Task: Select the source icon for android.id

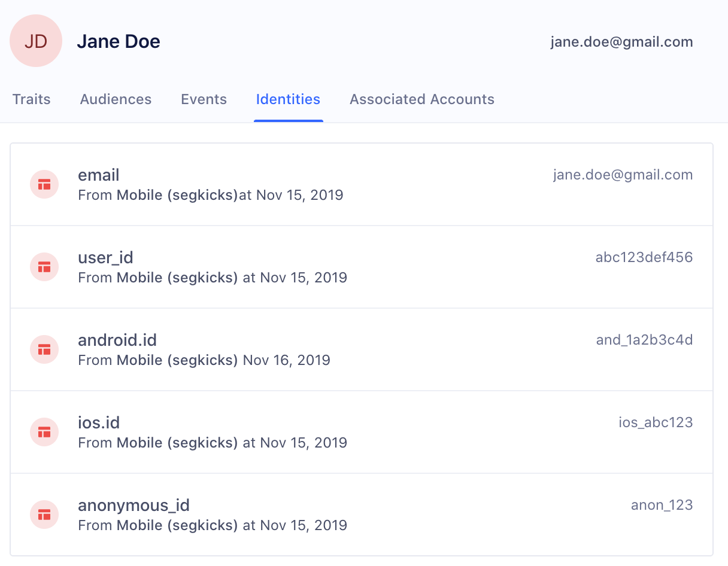Action: [x=44, y=349]
